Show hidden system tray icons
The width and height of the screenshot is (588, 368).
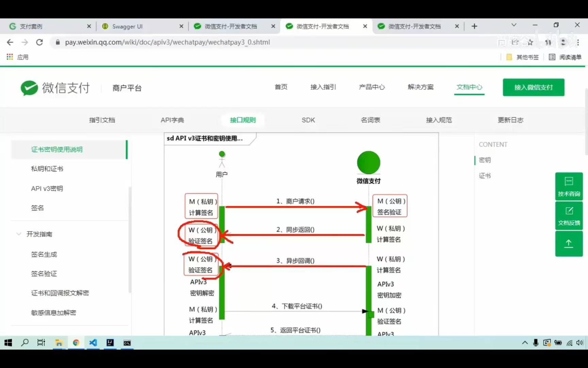pyautogui.click(x=525, y=343)
